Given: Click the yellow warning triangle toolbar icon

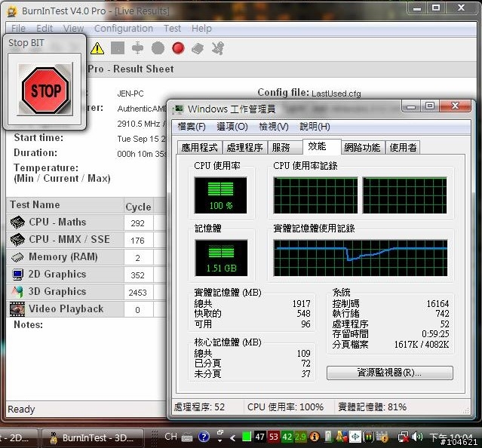Looking at the screenshot, I should (97, 48).
